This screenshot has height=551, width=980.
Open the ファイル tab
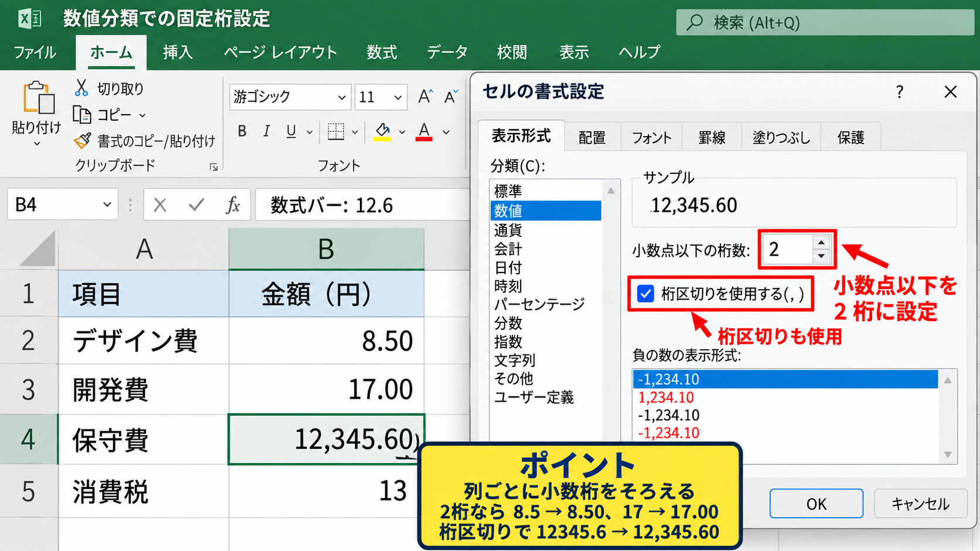tap(35, 52)
